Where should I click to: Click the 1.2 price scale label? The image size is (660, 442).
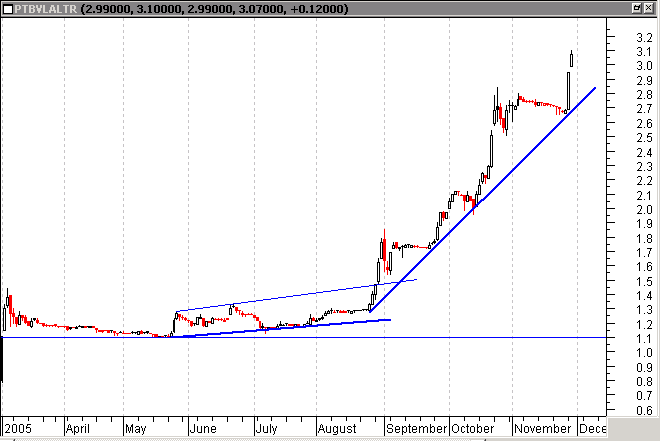(x=644, y=325)
